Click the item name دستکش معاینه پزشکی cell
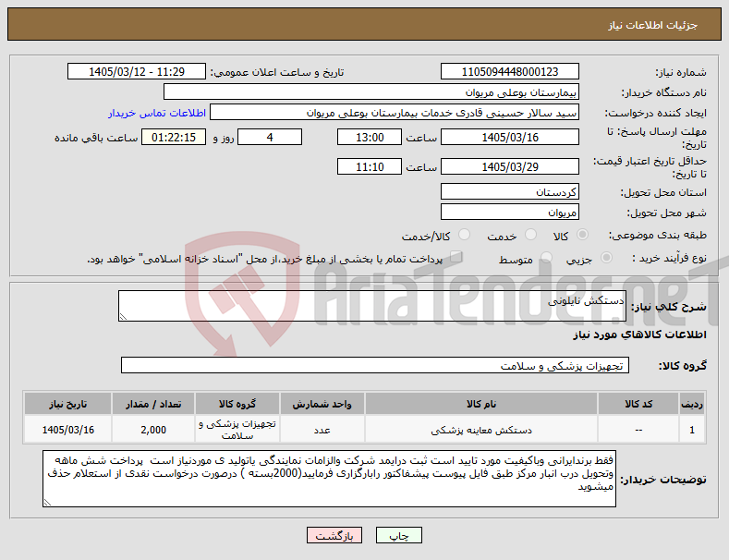This screenshot has height=560, width=729. [481, 430]
